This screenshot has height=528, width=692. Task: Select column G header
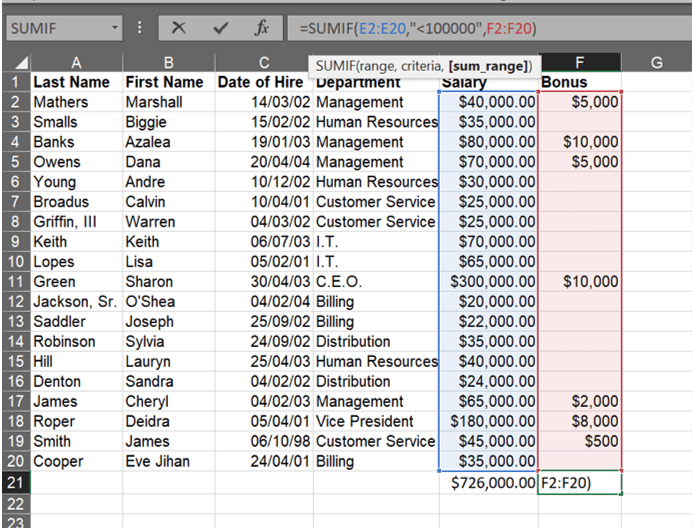point(656,63)
